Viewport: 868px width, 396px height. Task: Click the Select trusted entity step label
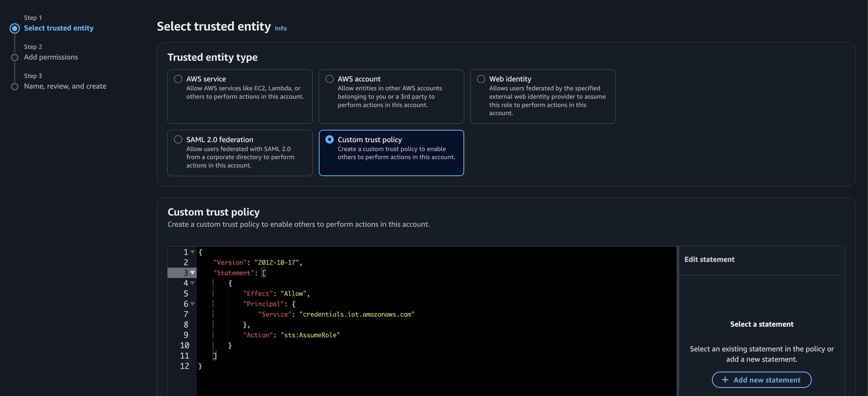point(59,28)
